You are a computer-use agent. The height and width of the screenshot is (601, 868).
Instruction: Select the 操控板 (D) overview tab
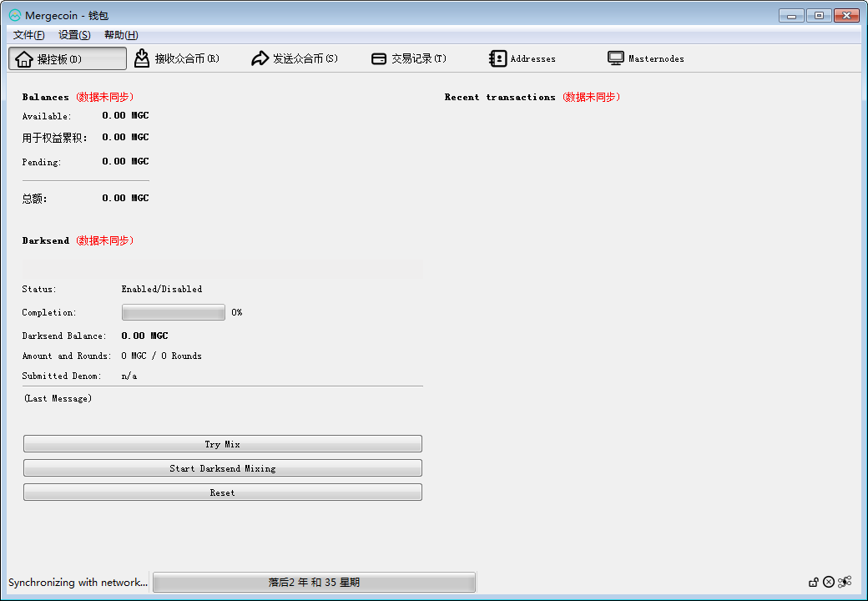(x=68, y=58)
